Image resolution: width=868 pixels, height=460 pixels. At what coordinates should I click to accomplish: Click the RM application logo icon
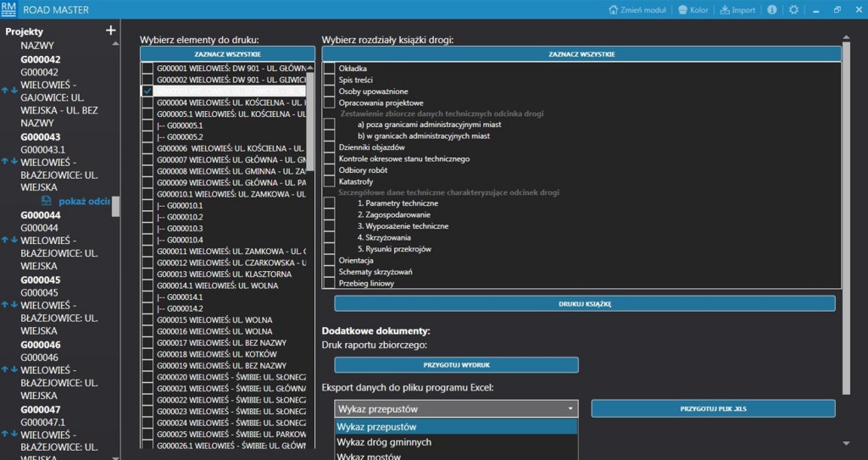coord(8,9)
